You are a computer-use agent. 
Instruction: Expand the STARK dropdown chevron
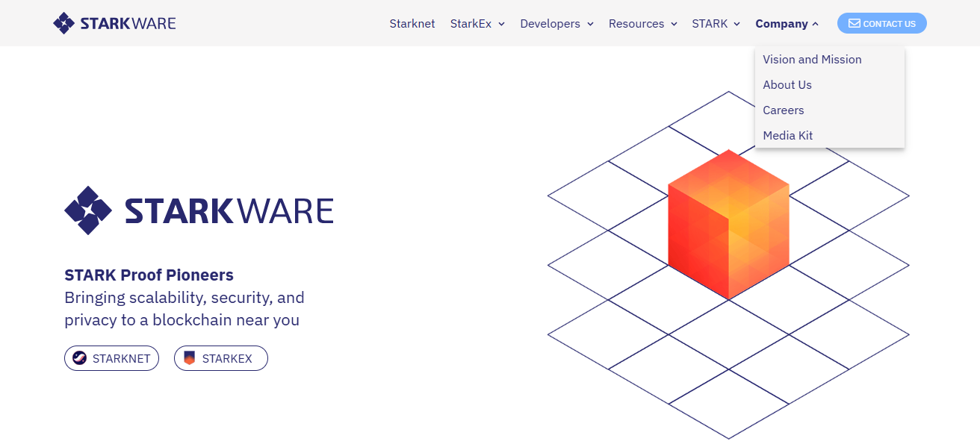pyautogui.click(x=736, y=24)
